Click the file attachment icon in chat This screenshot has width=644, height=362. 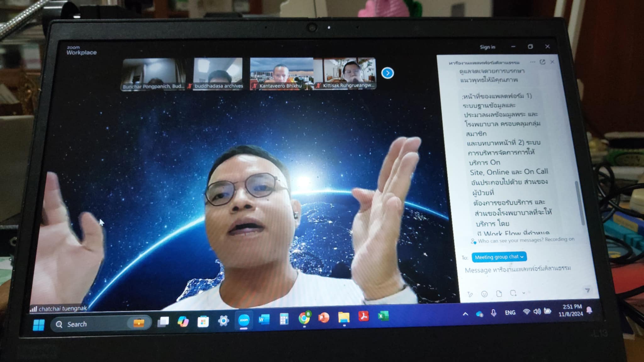coord(499,293)
